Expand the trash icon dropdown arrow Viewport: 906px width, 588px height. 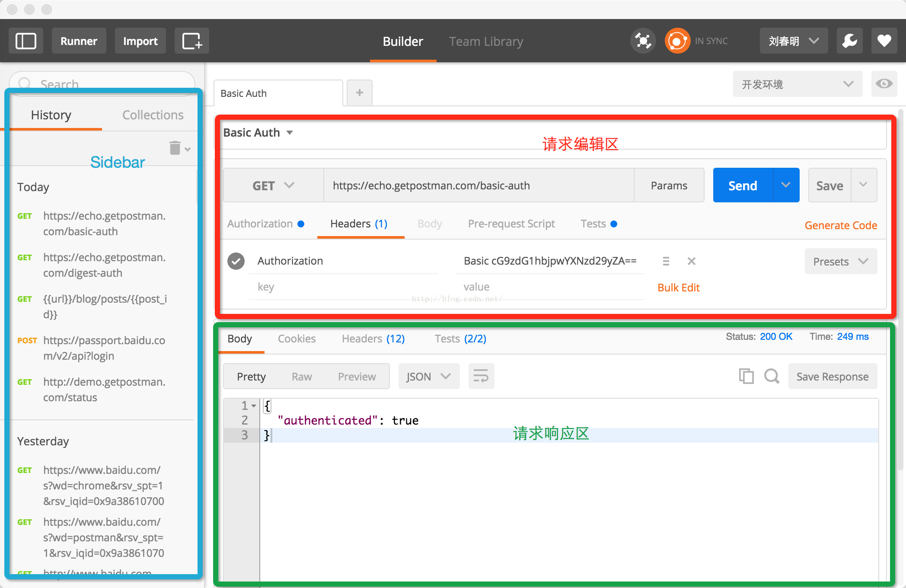point(188,150)
